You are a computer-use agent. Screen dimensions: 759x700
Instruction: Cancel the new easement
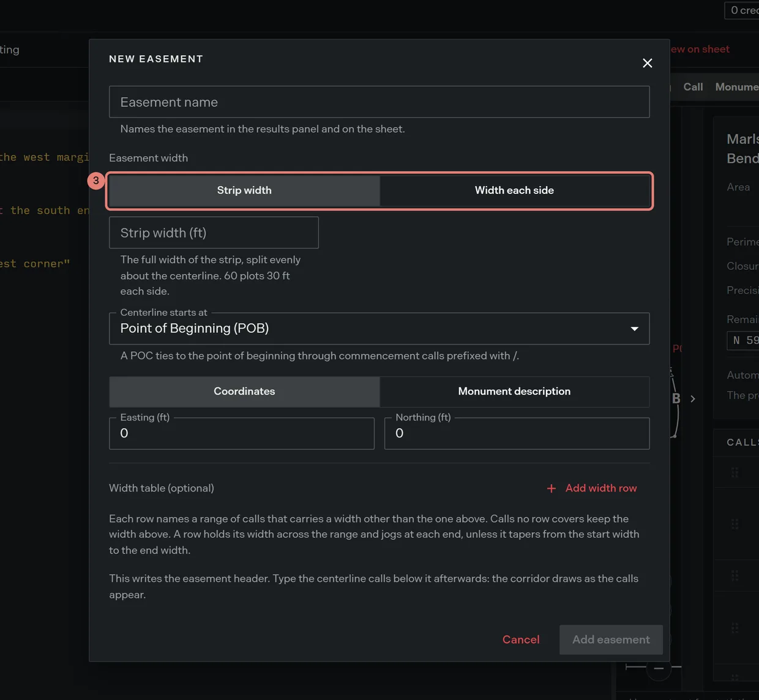(x=521, y=639)
